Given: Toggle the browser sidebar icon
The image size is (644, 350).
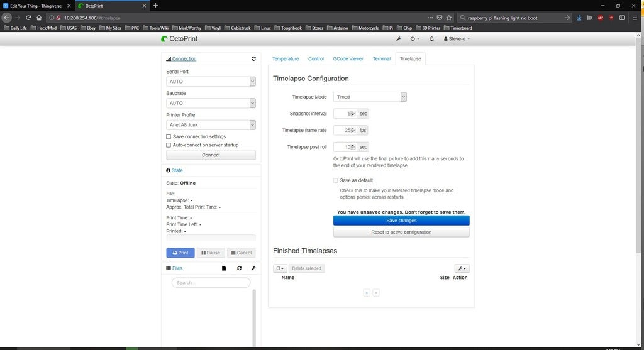Looking at the screenshot, I should (622, 18).
